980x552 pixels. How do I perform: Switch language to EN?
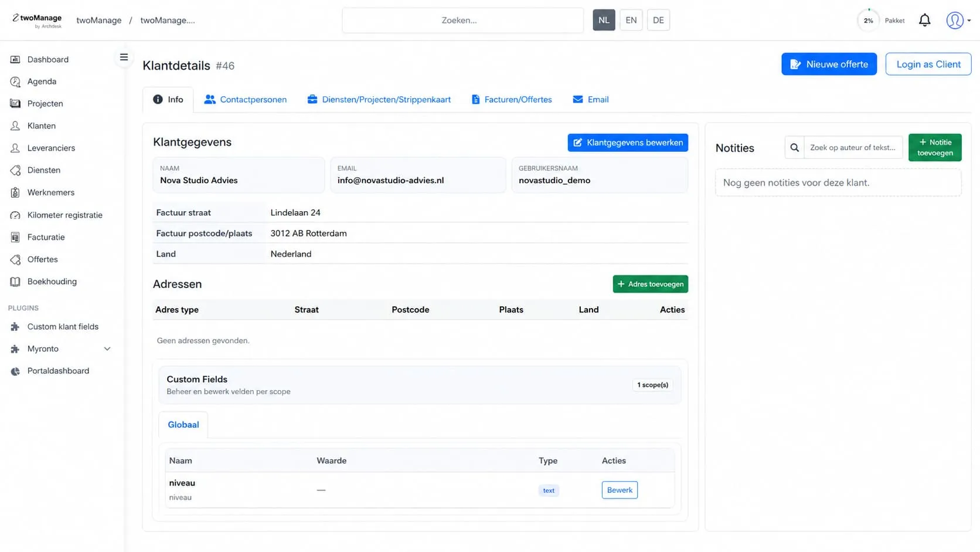631,20
